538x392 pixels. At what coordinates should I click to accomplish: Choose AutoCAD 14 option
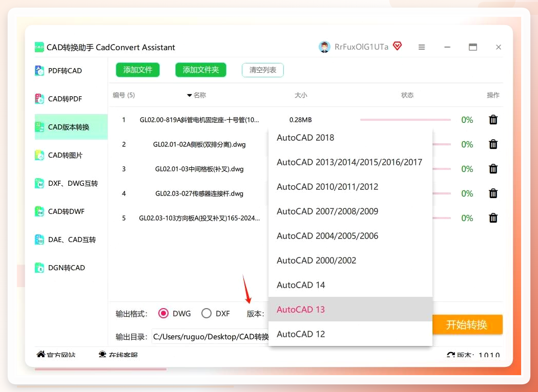tap(350, 285)
